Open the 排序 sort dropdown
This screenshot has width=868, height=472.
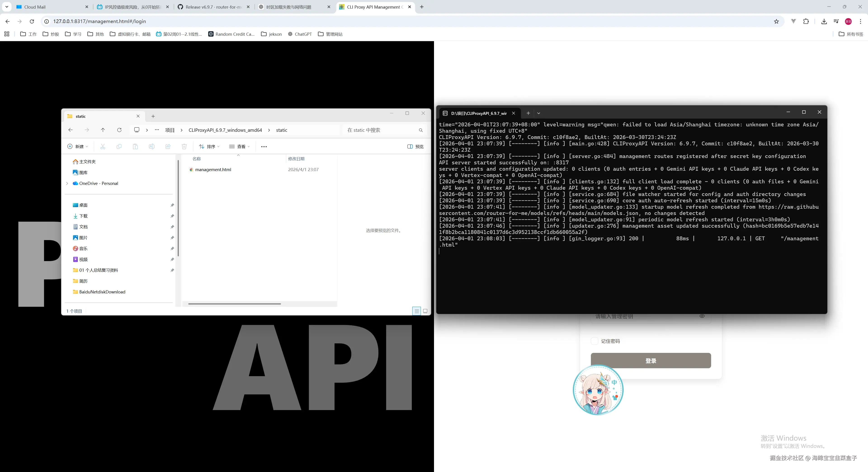pos(209,146)
